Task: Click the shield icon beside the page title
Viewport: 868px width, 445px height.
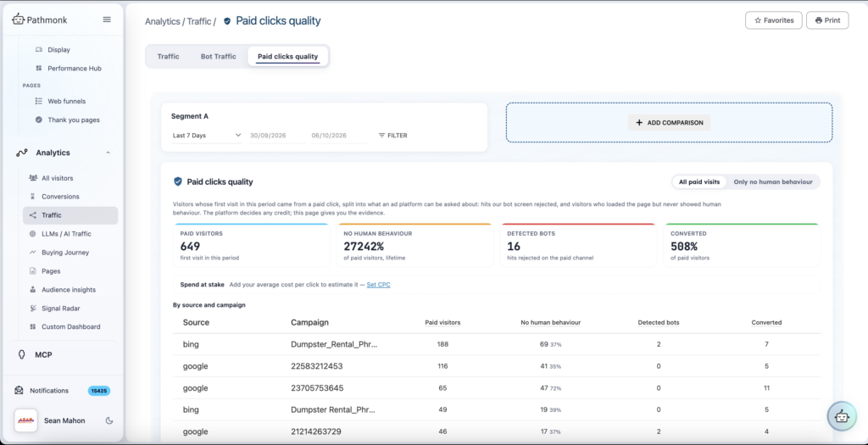Action: (227, 21)
